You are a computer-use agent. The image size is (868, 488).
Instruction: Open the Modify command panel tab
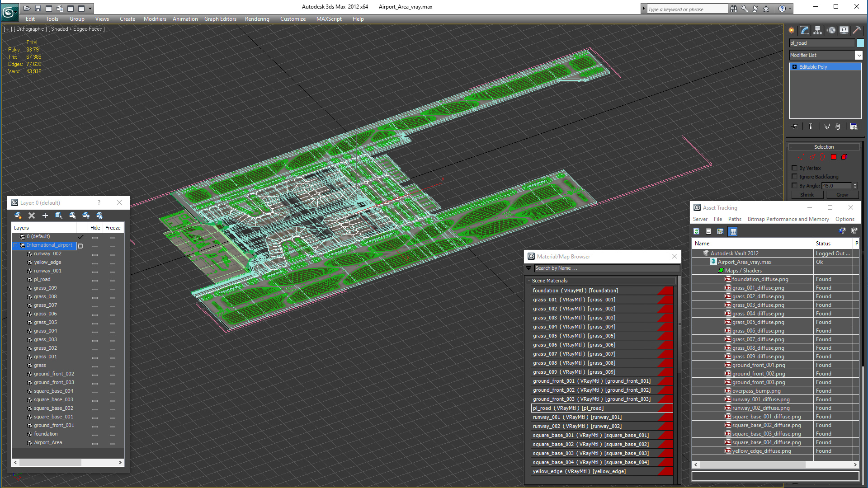[805, 30]
